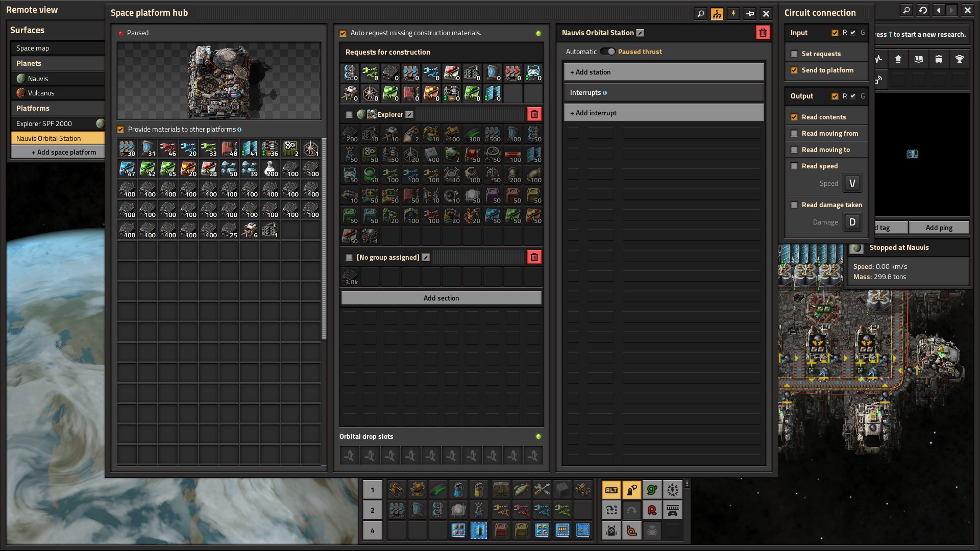The image size is (980, 551).
Task: Click the Add ping button
Action: (x=939, y=228)
